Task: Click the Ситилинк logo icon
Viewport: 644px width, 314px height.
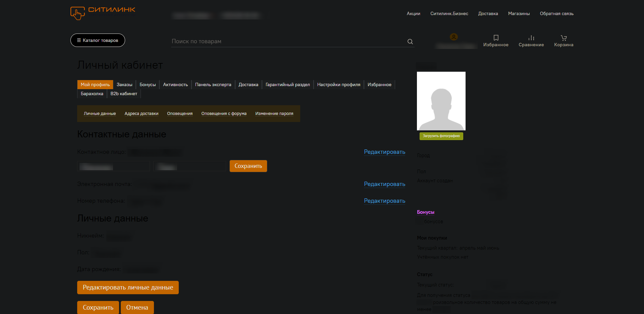Action: (x=78, y=13)
